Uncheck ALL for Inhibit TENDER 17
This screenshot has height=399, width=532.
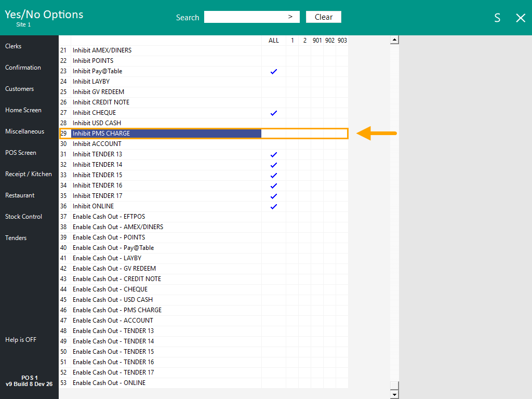273,196
